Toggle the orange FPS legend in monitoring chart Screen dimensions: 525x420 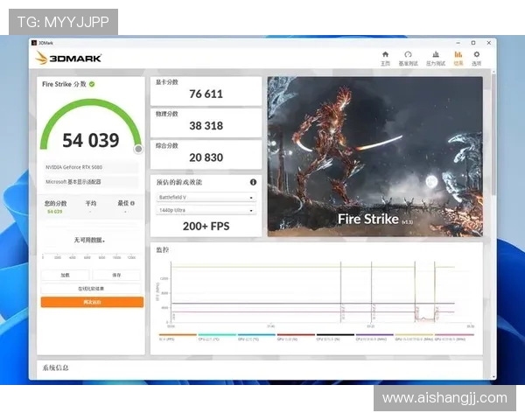(x=168, y=336)
